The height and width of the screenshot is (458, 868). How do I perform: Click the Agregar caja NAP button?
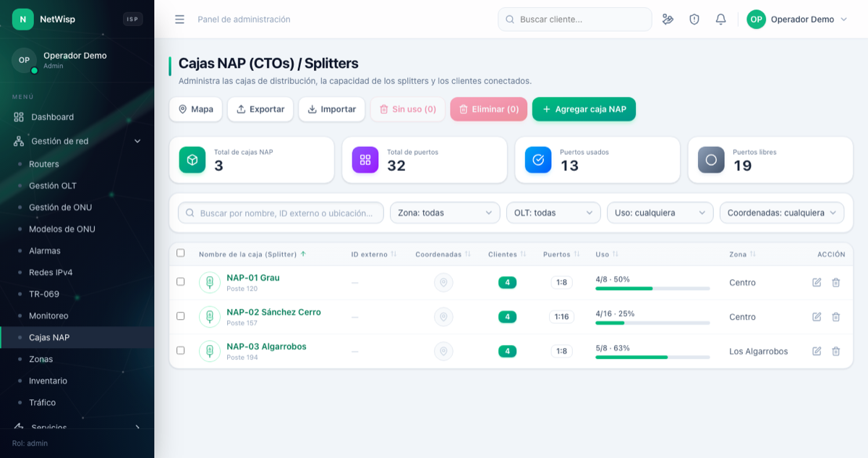pyautogui.click(x=584, y=109)
